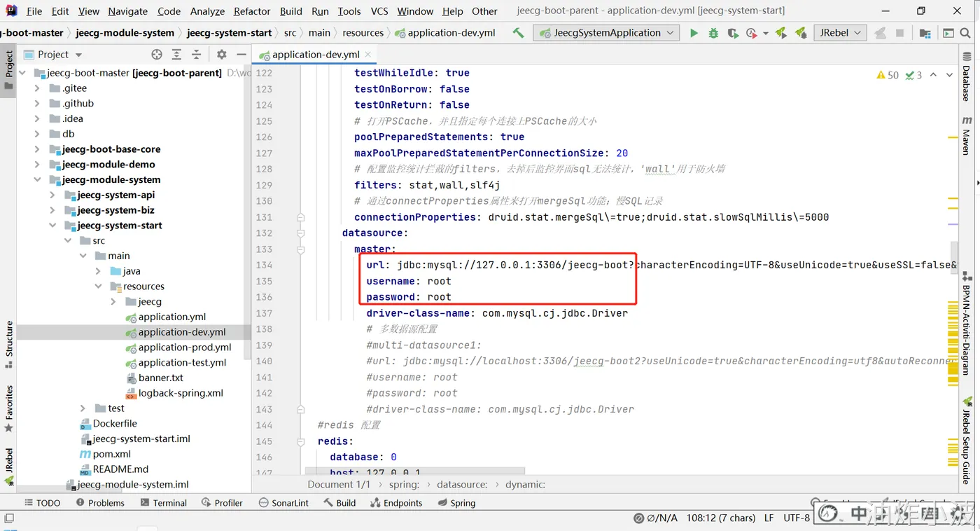The width and height of the screenshot is (980, 531).
Task: Open the Maven tool window
Action: pyautogui.click(x=967, y=135)
